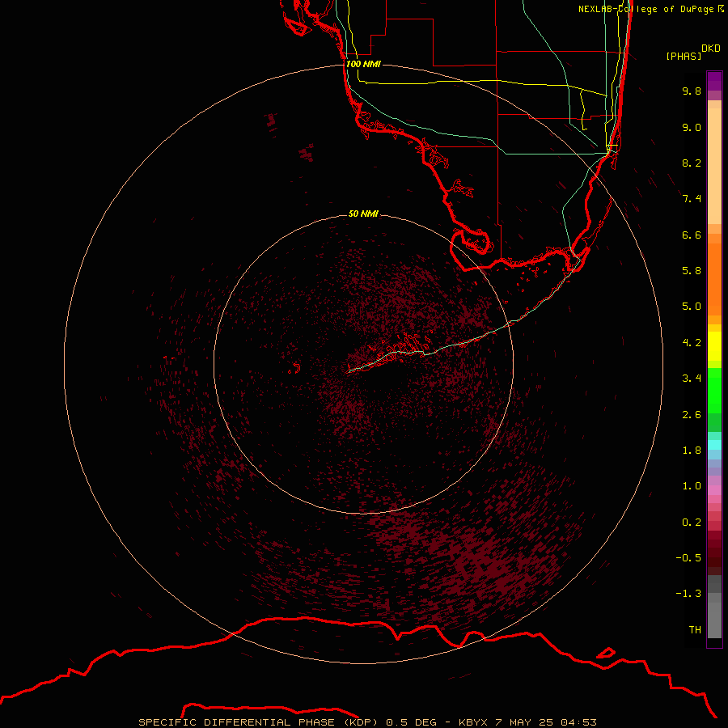Click the 1.8 value on color scale
The height and width of the screenshot is (728, 728).
pyautogui.click(x=692, y=451)
